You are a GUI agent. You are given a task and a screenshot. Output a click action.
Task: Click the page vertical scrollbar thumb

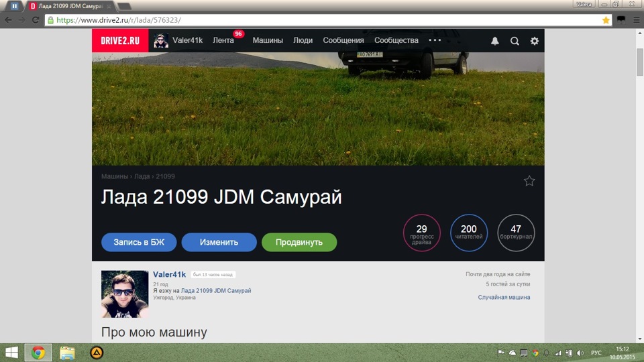tap(640, 62)
